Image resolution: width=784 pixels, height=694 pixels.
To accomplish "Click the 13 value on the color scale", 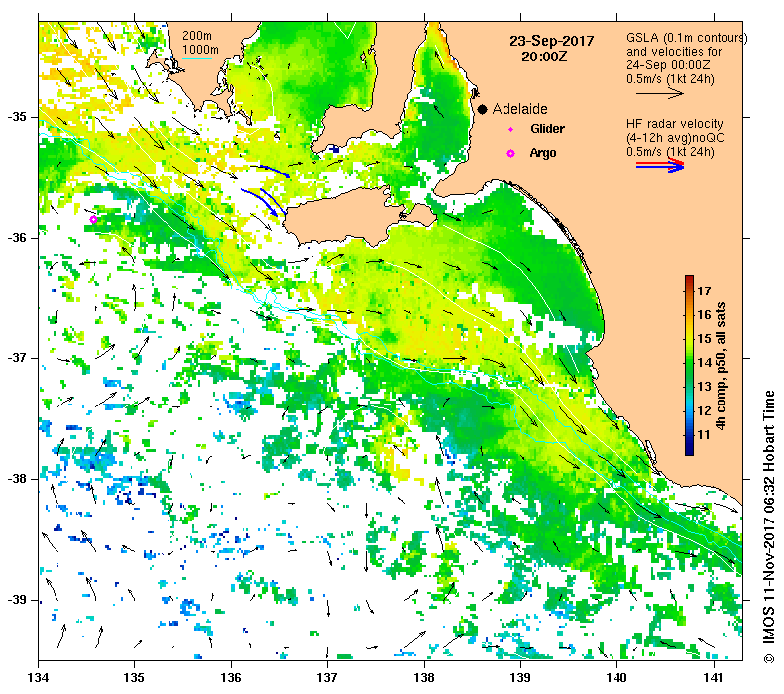I will click(x=704, y=387).
